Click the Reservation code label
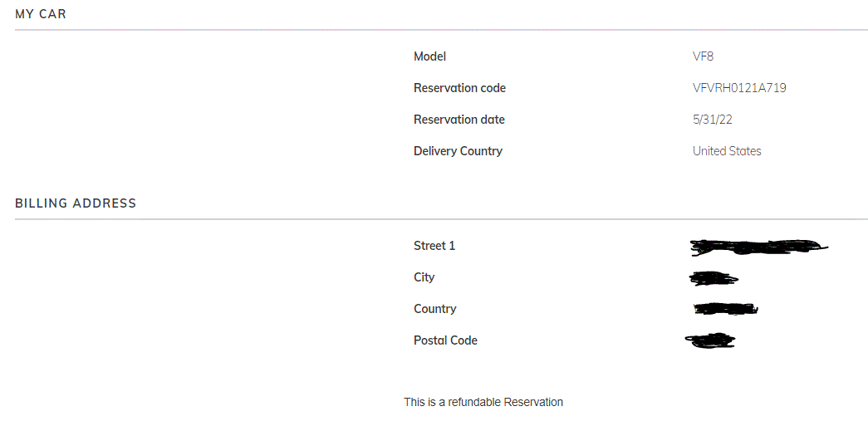This screenshot has width=868, height=426. 459,88
